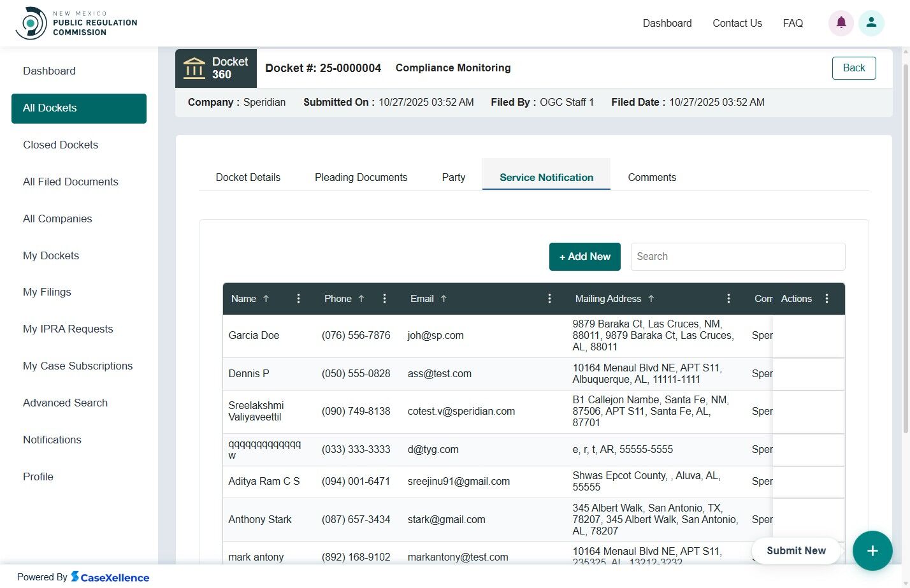Switch to Pleading Documents tab
Screen dimensions: 910x588
pyautogui.click(x=361, y=178)
